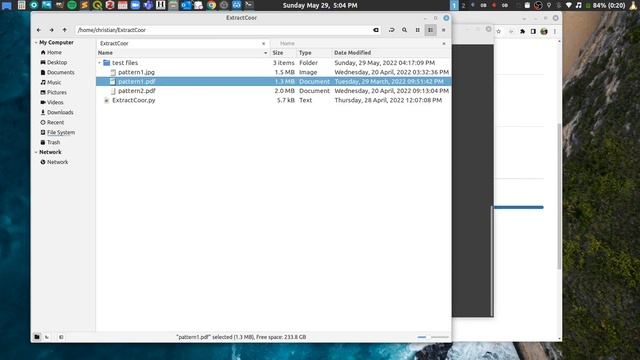
Task: Clear the location path field
Action: (376, 30)
